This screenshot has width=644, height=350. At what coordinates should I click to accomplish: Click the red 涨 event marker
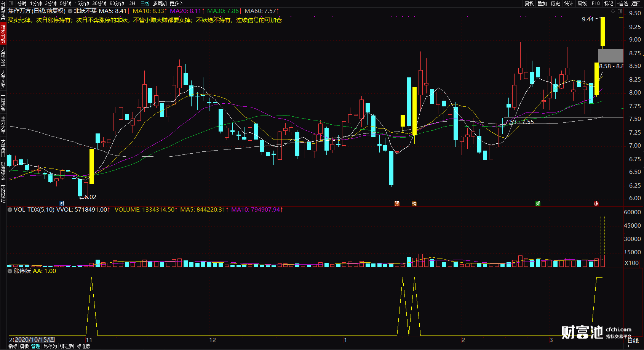(596, 204)
